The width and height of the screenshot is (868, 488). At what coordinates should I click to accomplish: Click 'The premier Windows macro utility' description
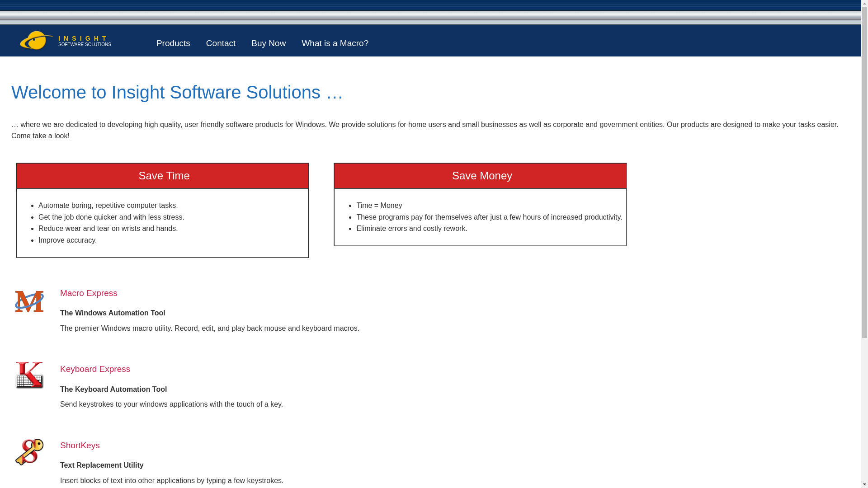coord(210,328)
